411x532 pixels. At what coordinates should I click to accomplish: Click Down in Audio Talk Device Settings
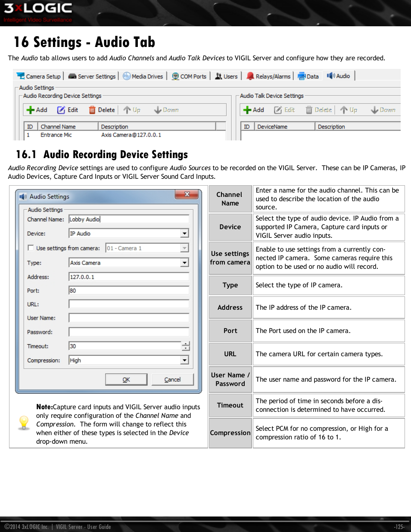tap(383, 110)
